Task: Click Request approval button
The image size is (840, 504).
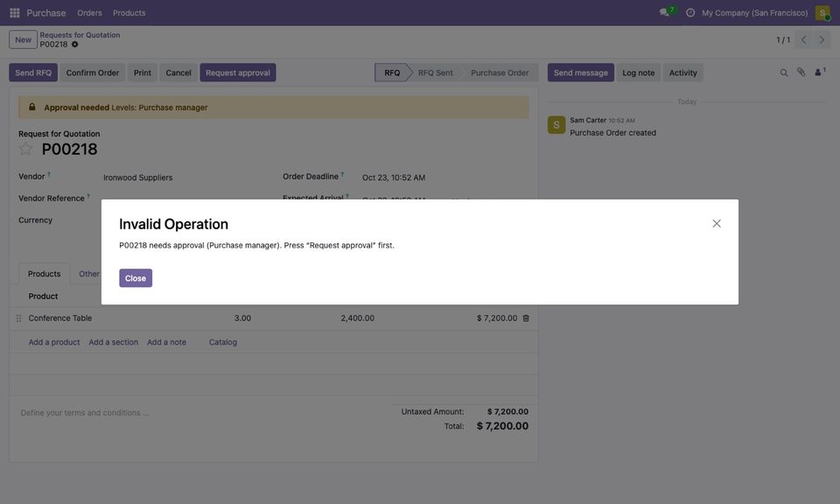Action: (x=238, y=73)
